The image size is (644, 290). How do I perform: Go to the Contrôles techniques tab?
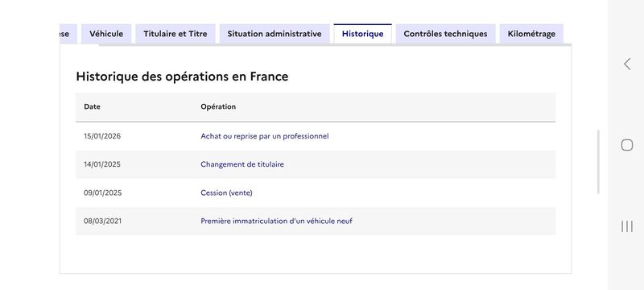point(446,34)
